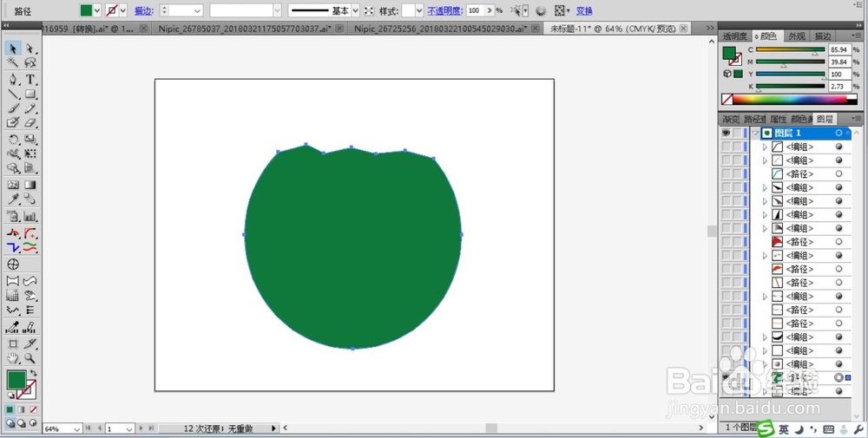Select the Line Segment tool

point(13,94)
